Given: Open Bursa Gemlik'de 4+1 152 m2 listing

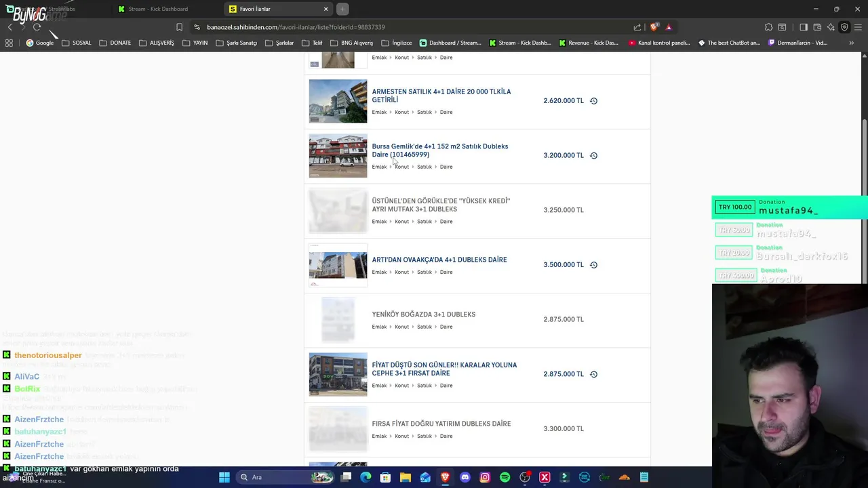Looking at the screenshot, I should click(439, 150).
